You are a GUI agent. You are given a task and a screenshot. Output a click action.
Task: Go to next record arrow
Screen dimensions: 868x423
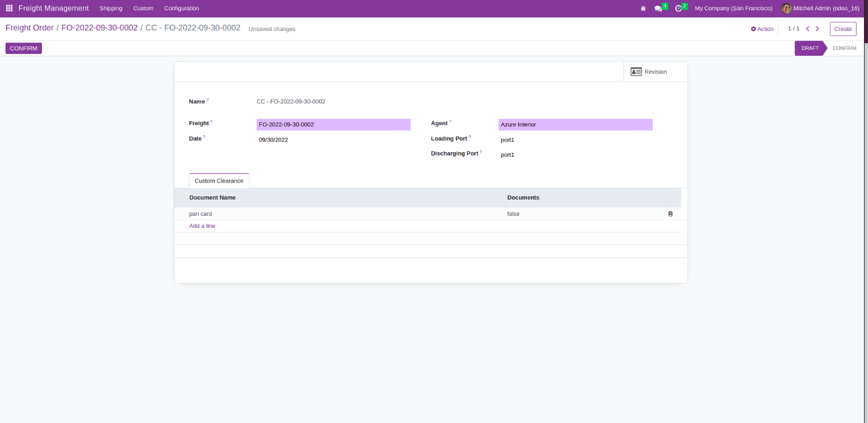point(817,29)
